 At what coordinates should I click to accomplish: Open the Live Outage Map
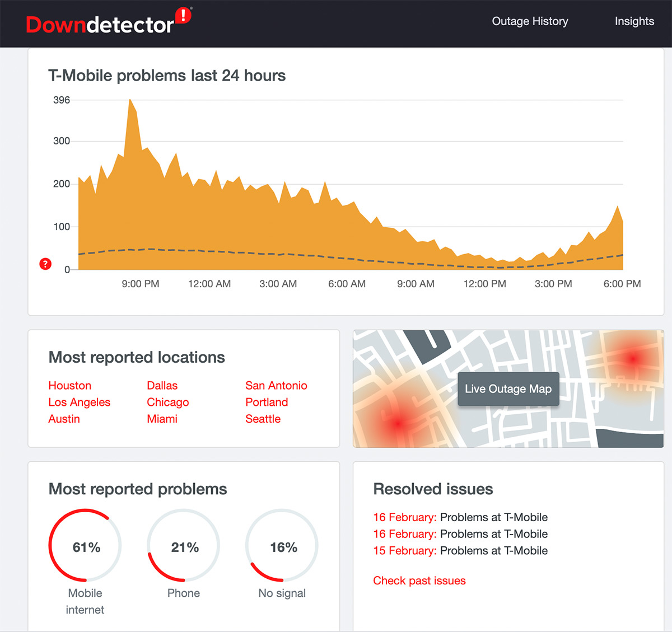pyautogui.click(x=508, y=388)
